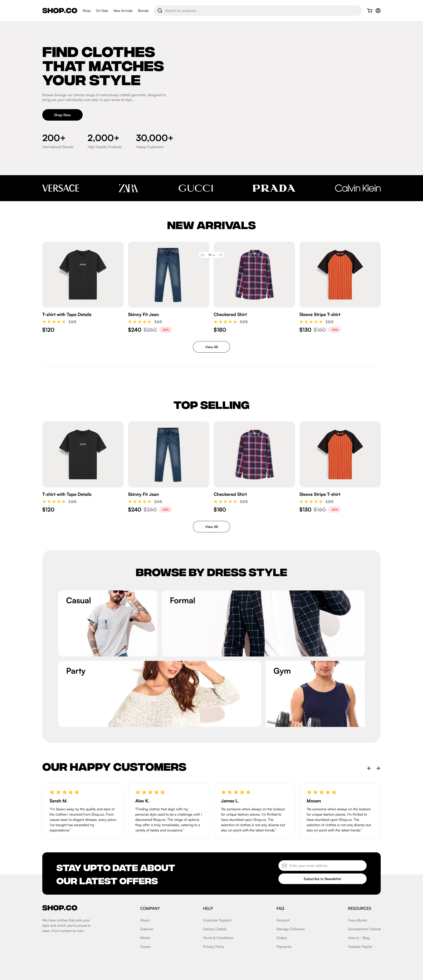
Task: Toggle the component inspector crosshair icon
Action: [x=221, y=255]
